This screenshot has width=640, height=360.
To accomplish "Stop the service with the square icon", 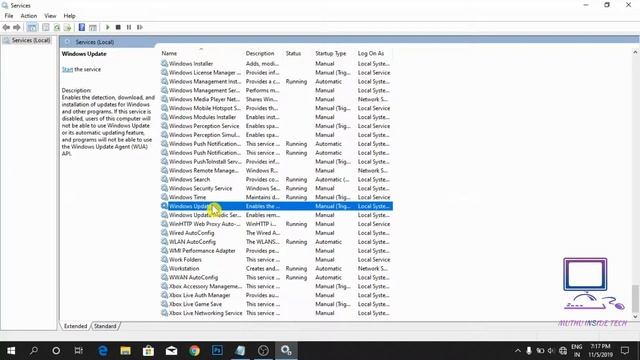I will [118, 27].
